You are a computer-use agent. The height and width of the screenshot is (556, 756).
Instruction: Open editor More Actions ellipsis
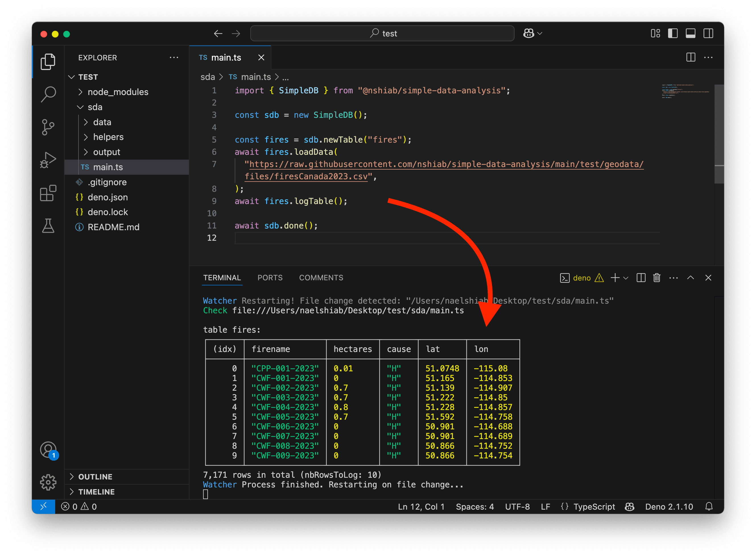(708, 57)
